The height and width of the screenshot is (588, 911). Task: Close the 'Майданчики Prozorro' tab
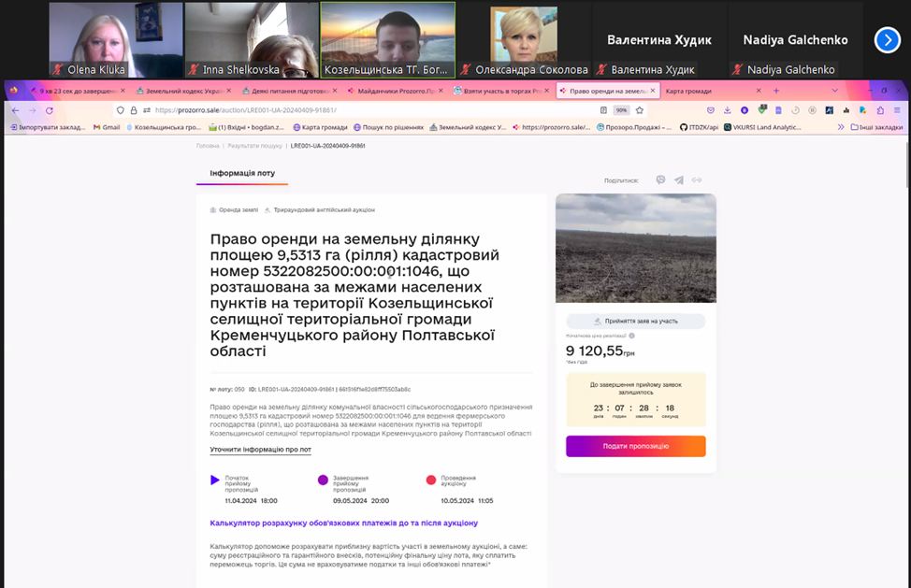[x=441, y=91]
